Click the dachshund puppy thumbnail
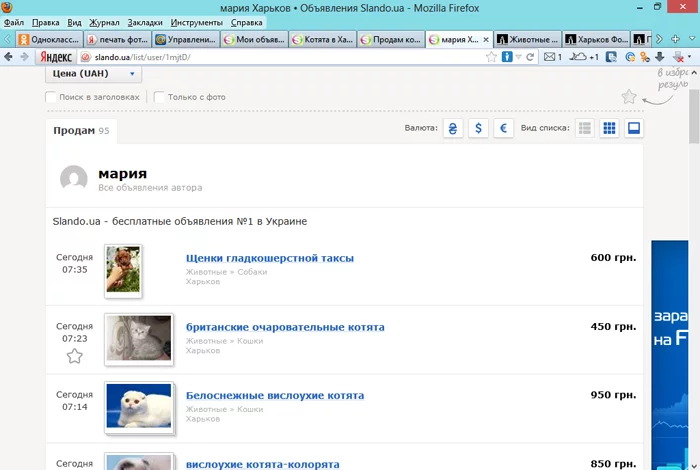Viewport: 700px width, 470px height. pyautogui.click(x=123, y=270)
